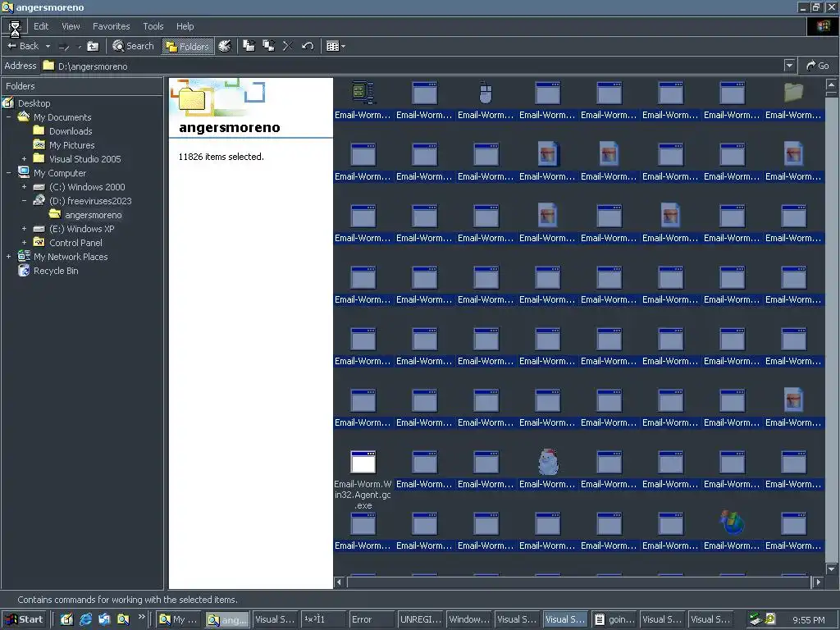Click the Email-Worm file with computer icon
Screen dimensions: 840x630
363,100
